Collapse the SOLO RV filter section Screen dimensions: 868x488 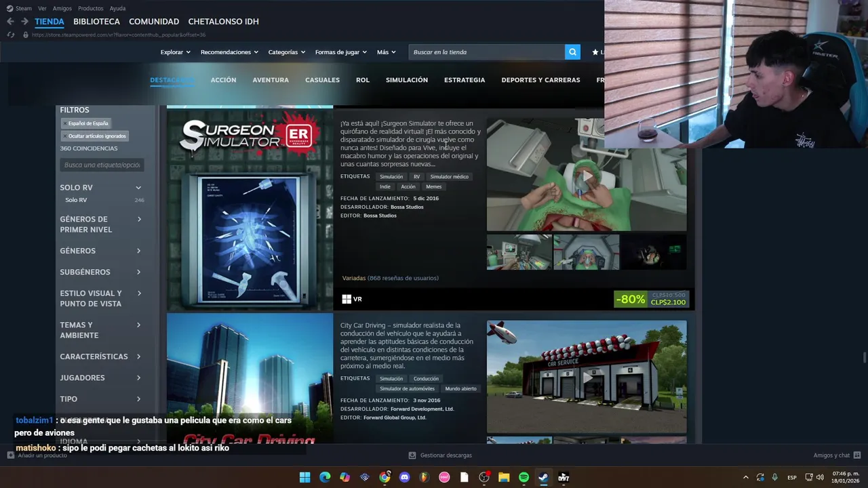(138, 188)
